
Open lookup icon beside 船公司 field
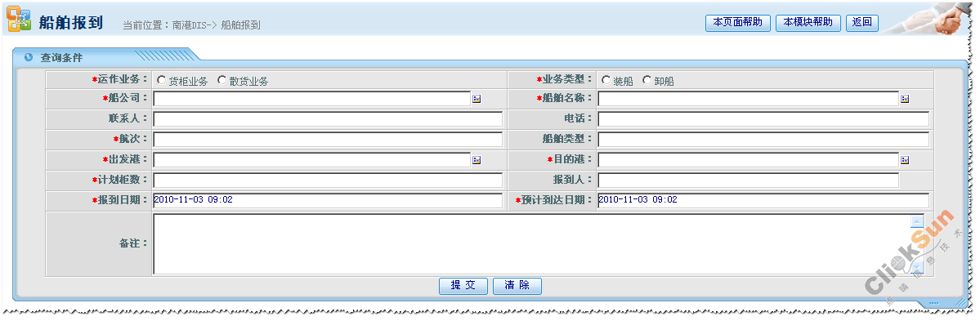pos(477,99)
